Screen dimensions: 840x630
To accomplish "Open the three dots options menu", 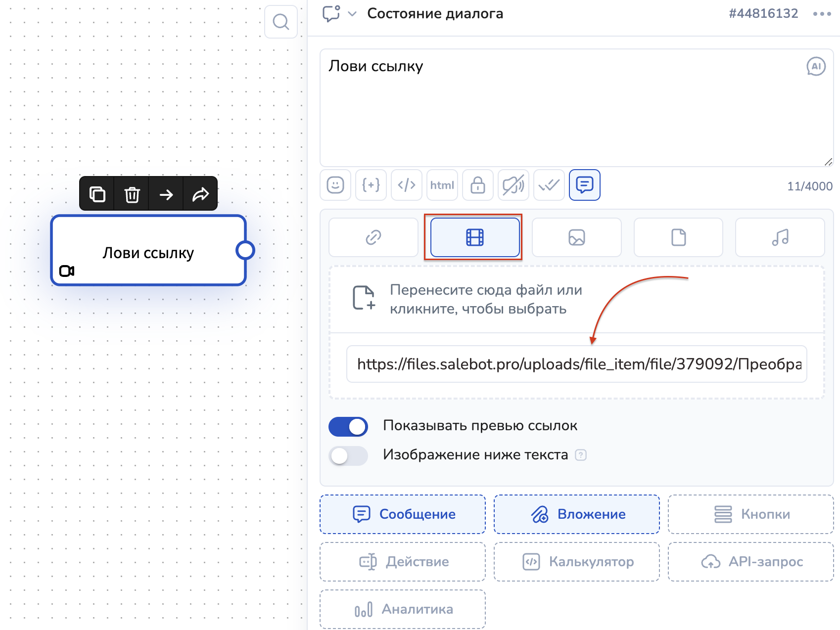I will point(822,14).
